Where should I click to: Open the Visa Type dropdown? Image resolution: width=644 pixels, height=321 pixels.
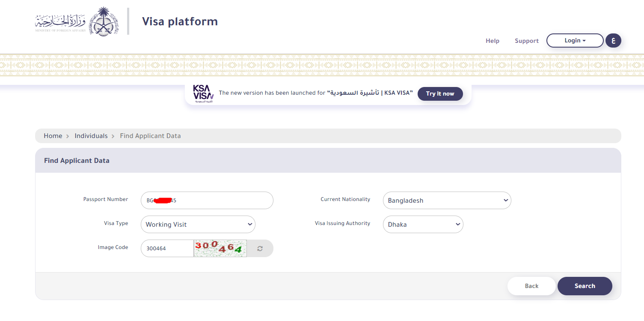(198, 224)
